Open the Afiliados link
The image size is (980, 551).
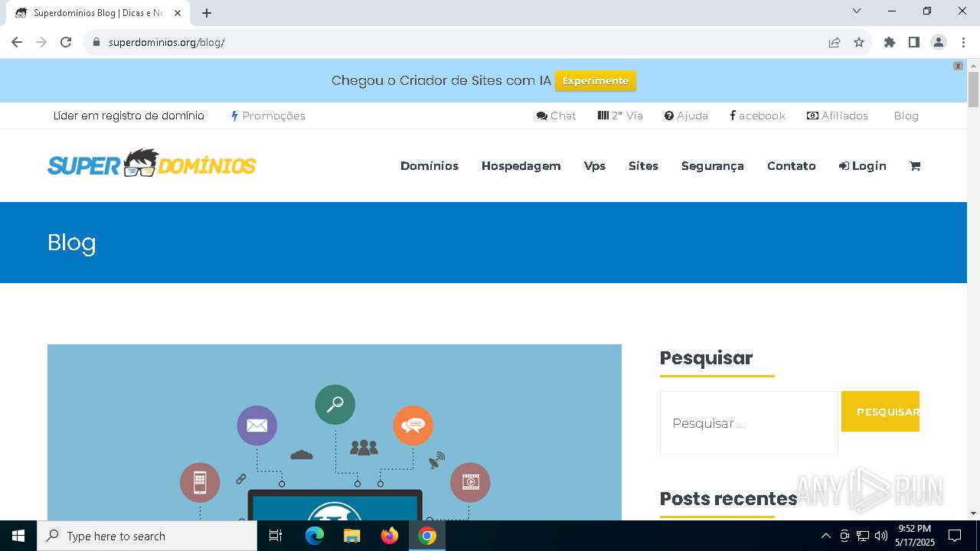tap(838, 116)
